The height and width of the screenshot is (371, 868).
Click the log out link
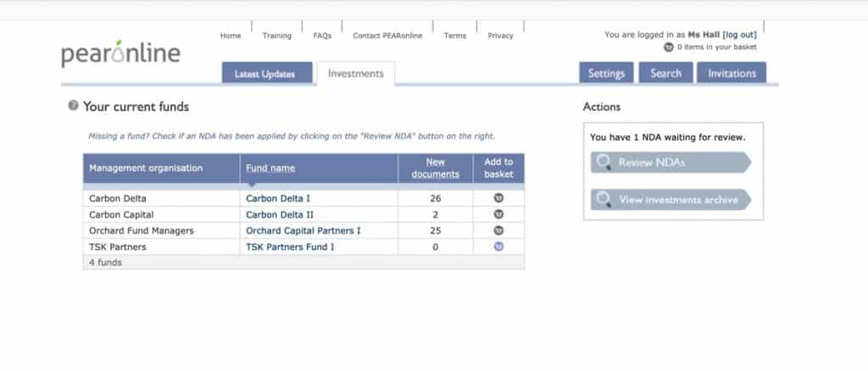pos(739,34)
